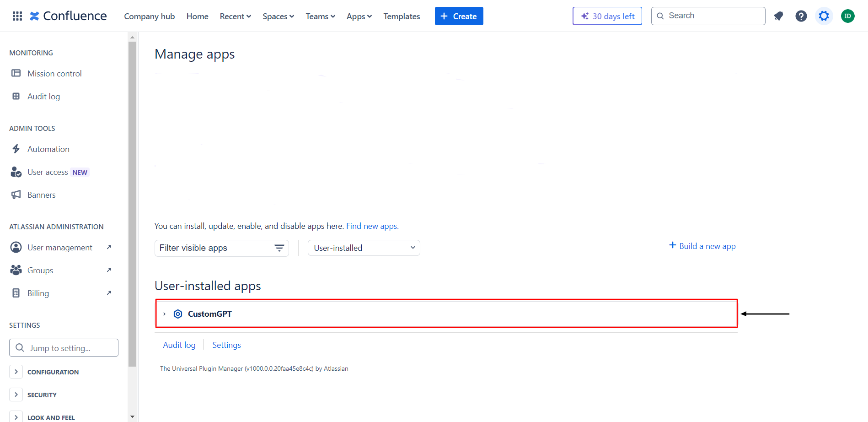Click magnifier icon in Jump to setting

(20, 348)
